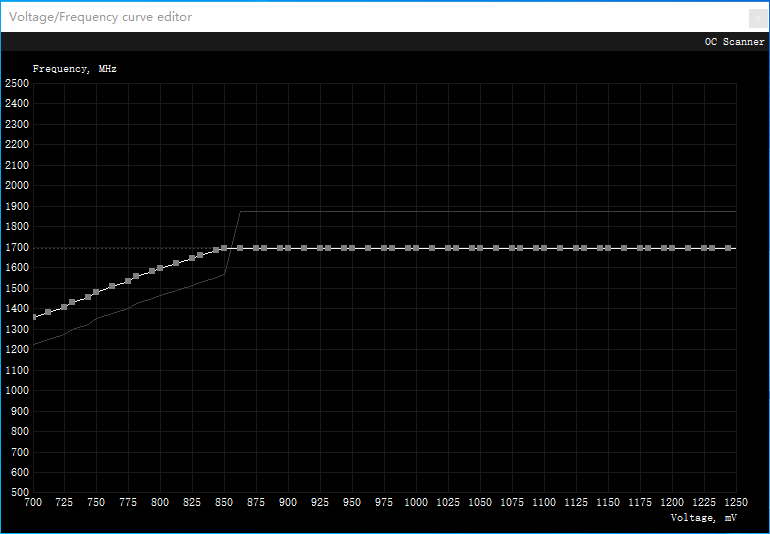This screenshot has height=534, width=770.
Task: Click the "Voltage, mV" axis label
Action: pyautogui.click(x=704, y=517)
